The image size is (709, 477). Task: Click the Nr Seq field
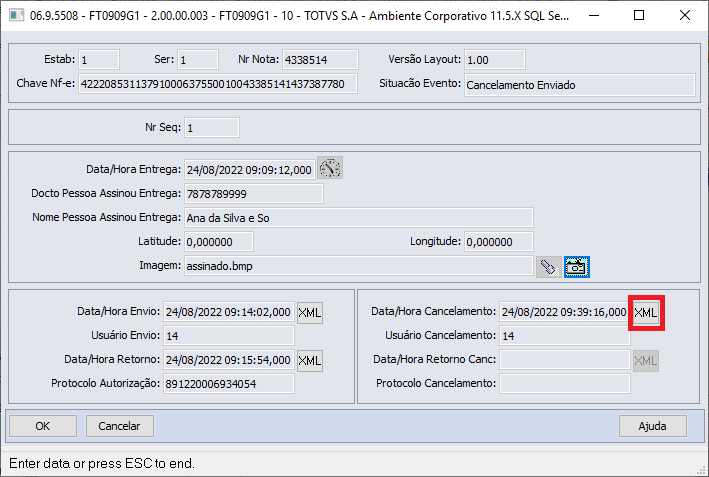[212, 128]
